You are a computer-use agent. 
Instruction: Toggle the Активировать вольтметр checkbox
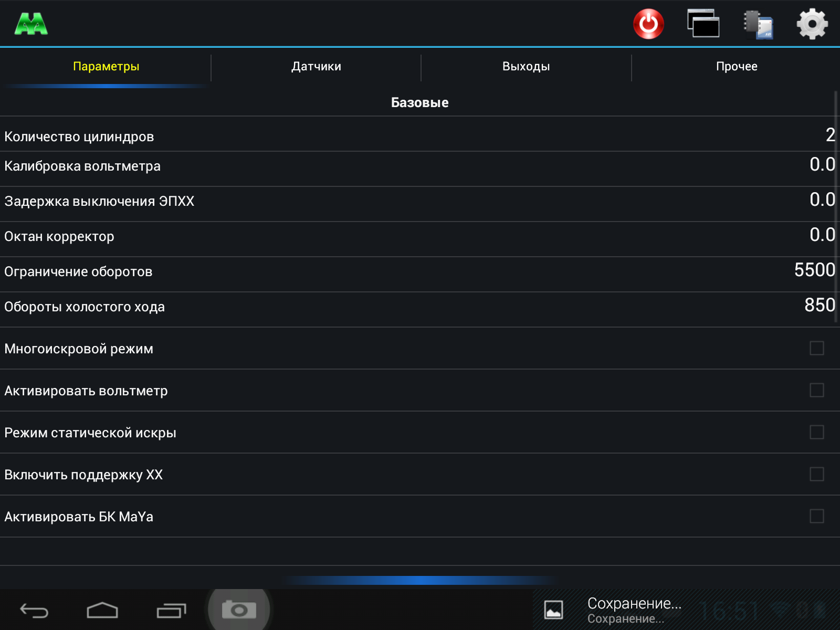coord(817,390)
